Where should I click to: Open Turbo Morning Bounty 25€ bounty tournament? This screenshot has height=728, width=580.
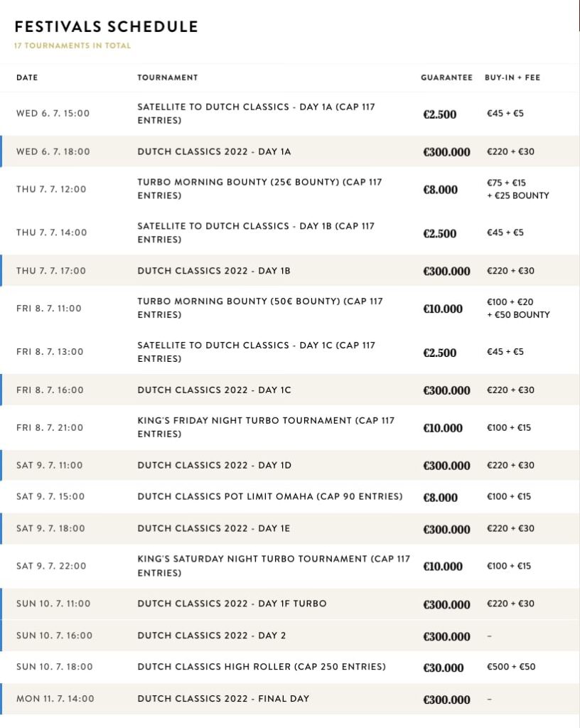pyautogui.click(x=259, y=189)
